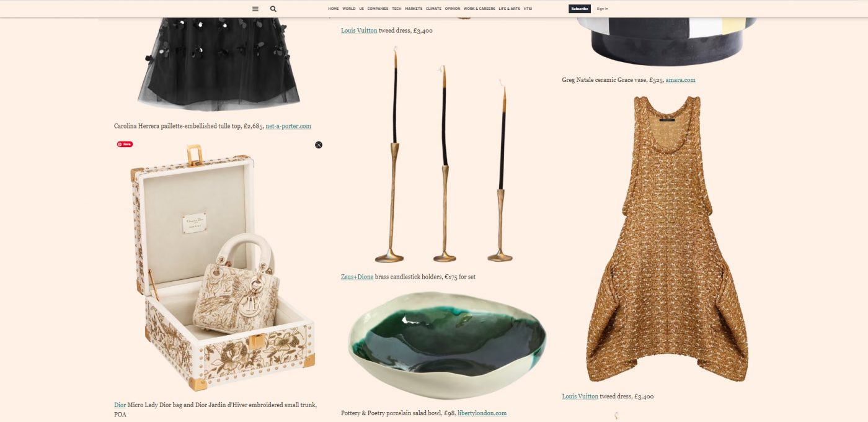Click the Subscribe button
868x422 pixels.
coord(580,9)
